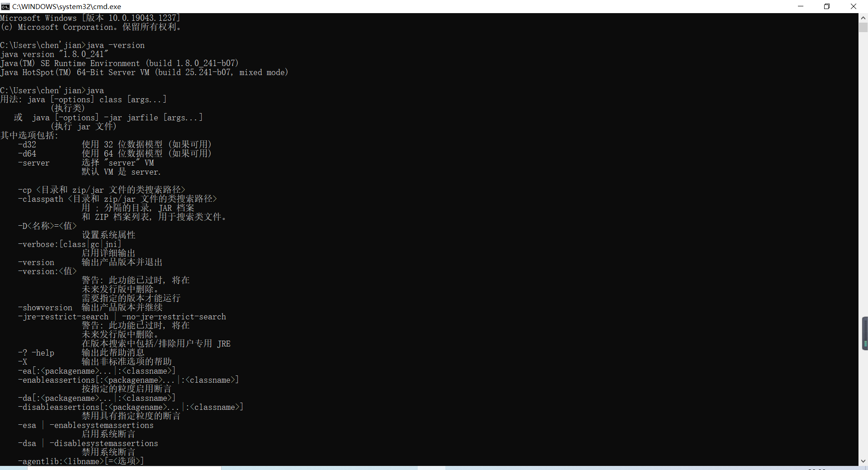This screenshot has width=868, height=470.
Task: Click the 'java -version' command text
Action: [x=116, y=45]
